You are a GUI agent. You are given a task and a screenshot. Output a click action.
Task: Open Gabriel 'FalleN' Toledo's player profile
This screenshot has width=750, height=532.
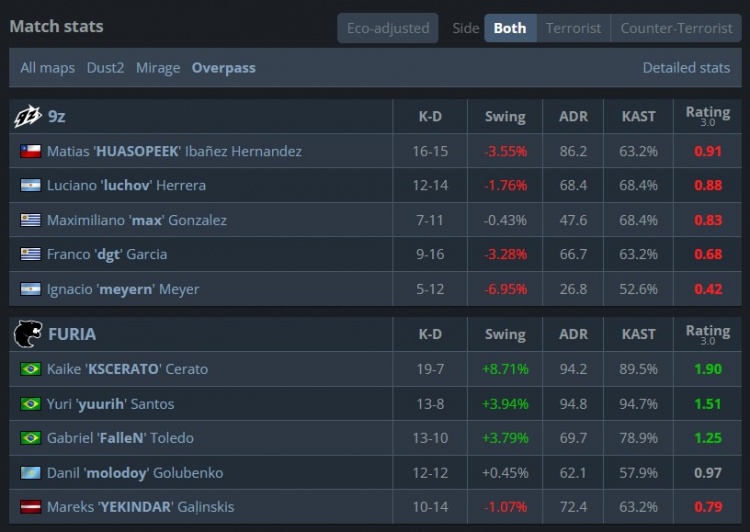tap(120, 438)
